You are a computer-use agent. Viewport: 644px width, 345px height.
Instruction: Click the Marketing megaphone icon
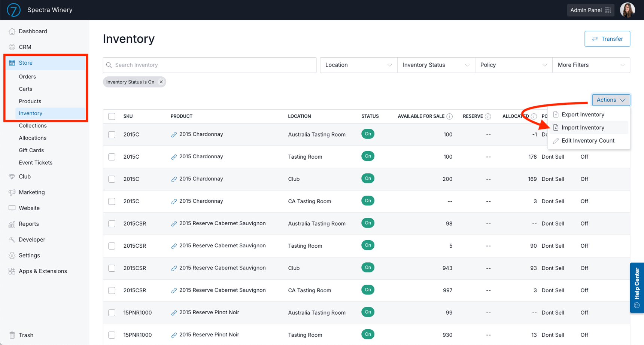(12, 192)
